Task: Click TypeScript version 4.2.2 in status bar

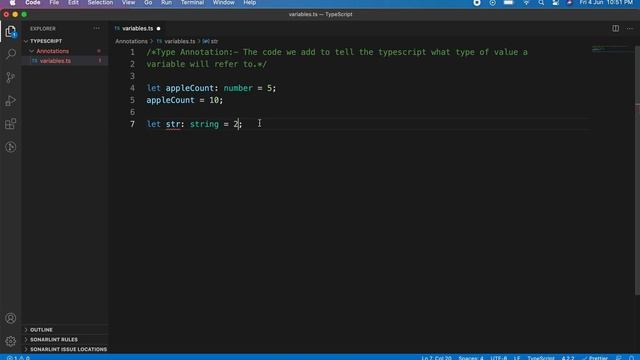Action: [568, 358]
